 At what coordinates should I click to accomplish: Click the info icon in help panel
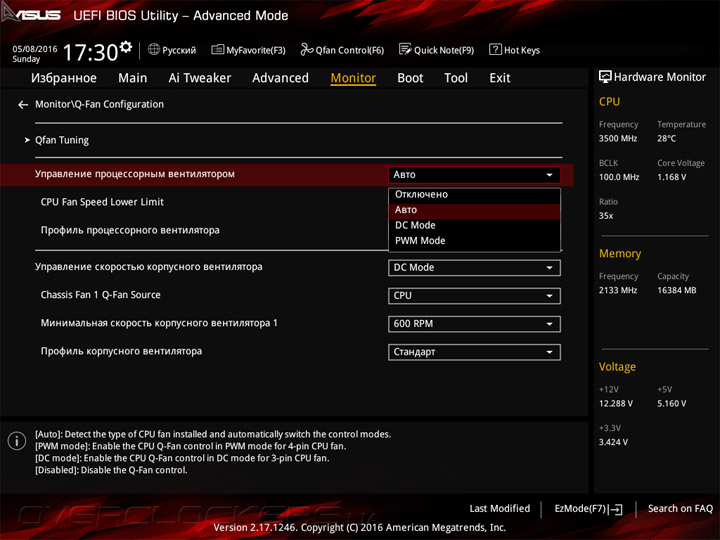[17, 441]
